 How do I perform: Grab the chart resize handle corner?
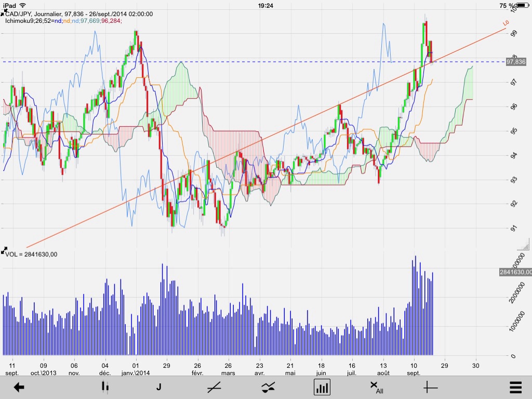[x=524, y=244]
